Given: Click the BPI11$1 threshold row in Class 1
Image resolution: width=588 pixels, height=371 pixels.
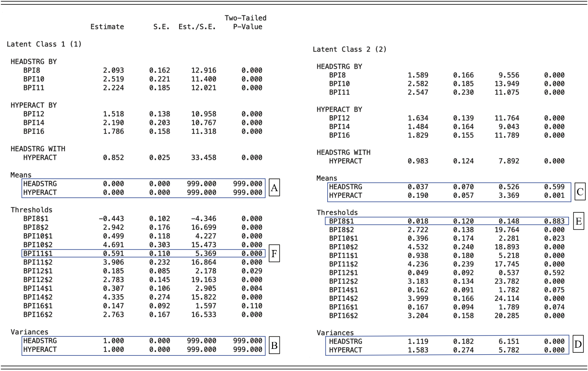Looking at the screenshot, I should [38, 254].
